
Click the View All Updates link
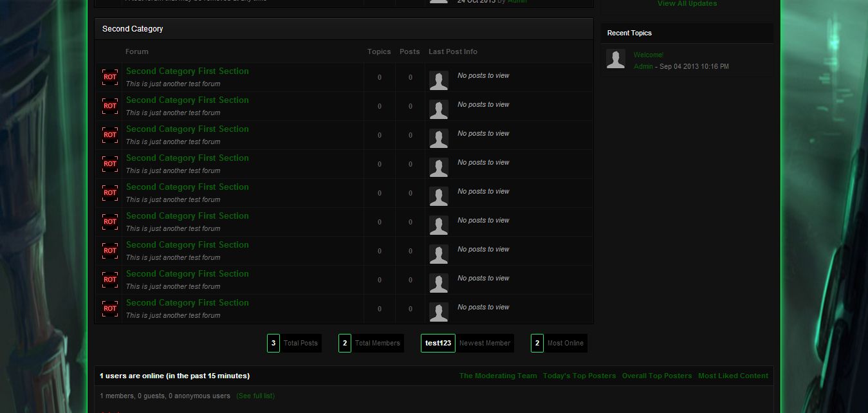click(x=687, y=4)
